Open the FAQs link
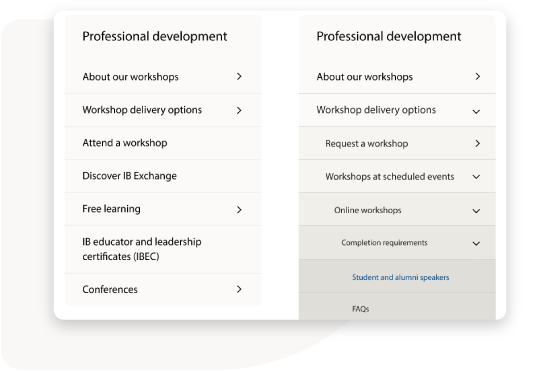This screenshot has width=560, height=371. 360,309
